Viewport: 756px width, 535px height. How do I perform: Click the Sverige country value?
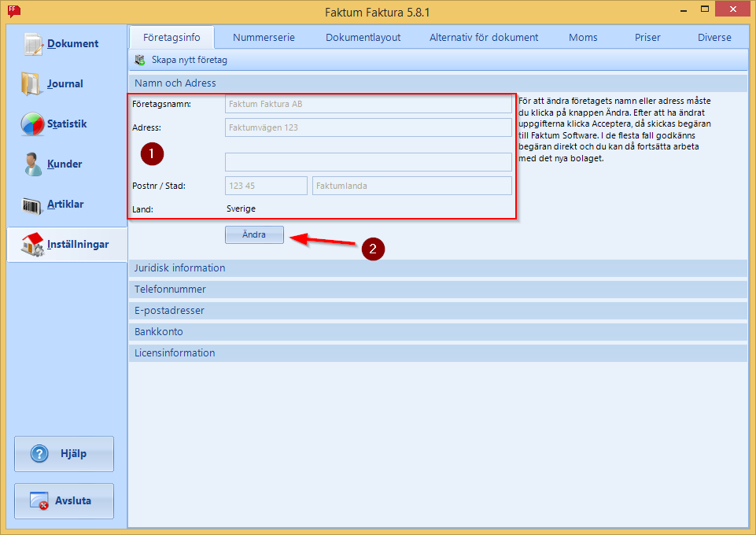[x=241, y=208]
